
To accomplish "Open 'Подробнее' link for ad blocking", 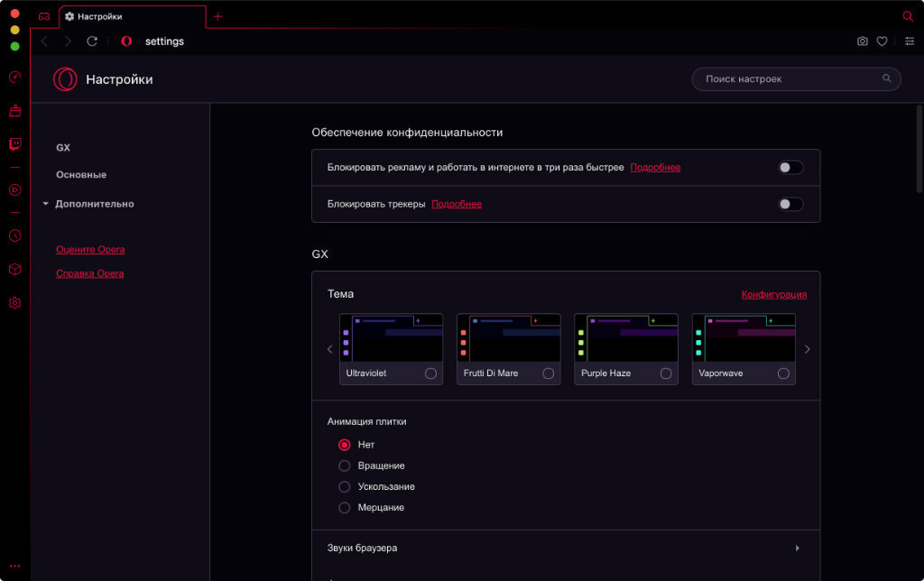I will [x=655, y=167].
